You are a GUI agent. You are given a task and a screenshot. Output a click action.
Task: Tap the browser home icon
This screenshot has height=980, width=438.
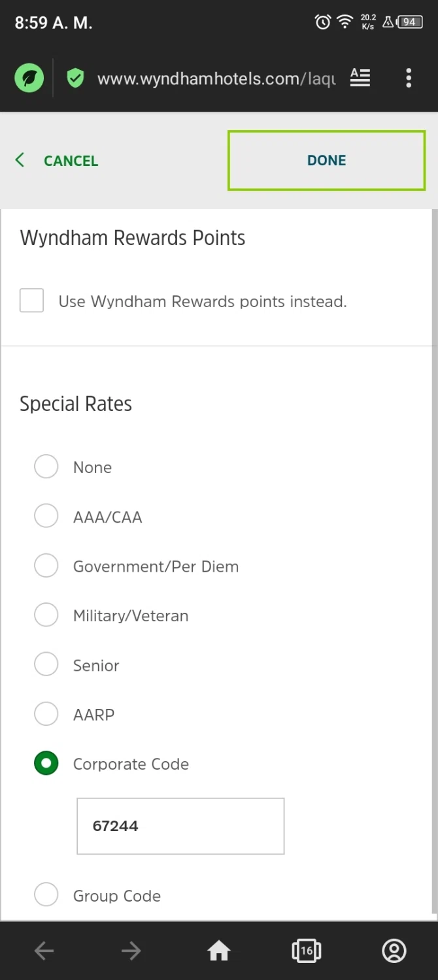[219, 951]
